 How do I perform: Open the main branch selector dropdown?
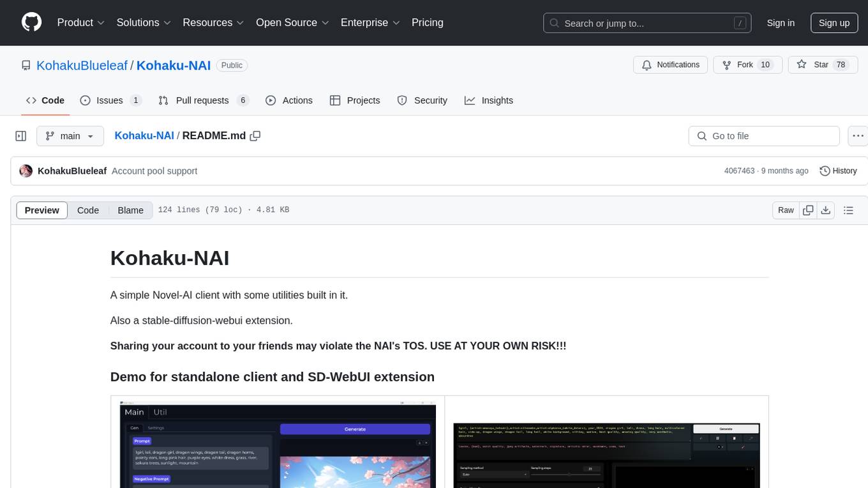(70, 136)
